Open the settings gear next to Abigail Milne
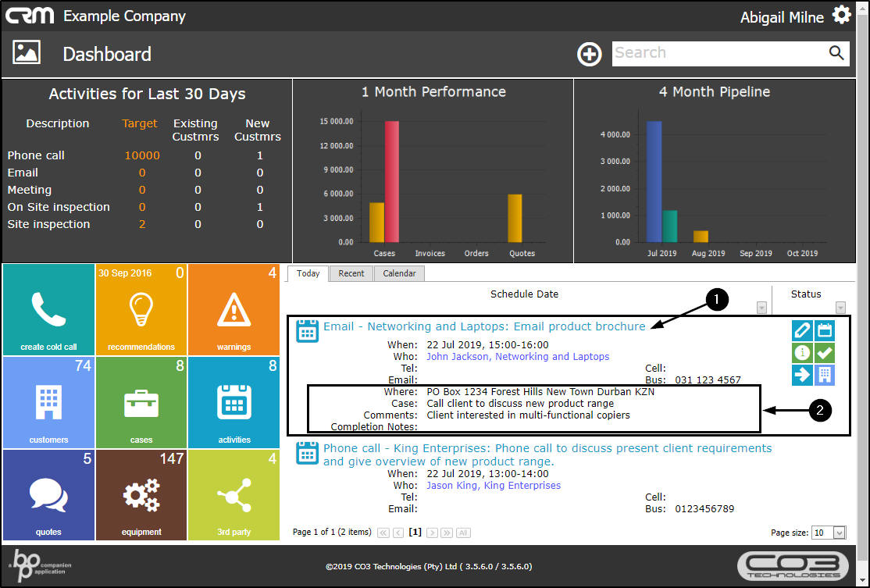This screenshot has width=870, height=588. [841, 15]
